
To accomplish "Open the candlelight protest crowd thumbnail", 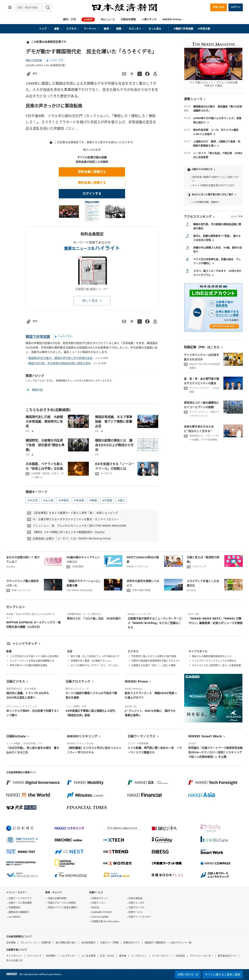I will (69, 212).
